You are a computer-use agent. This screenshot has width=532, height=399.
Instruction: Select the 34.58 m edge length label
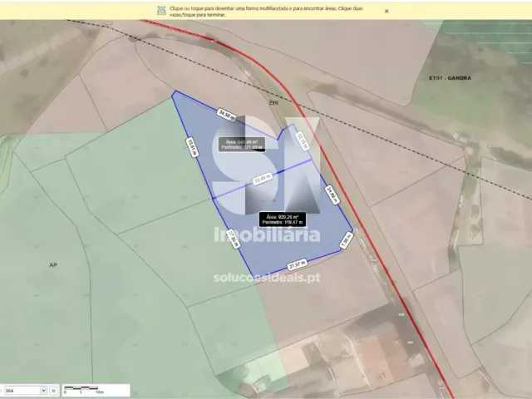tap(226, 113)
